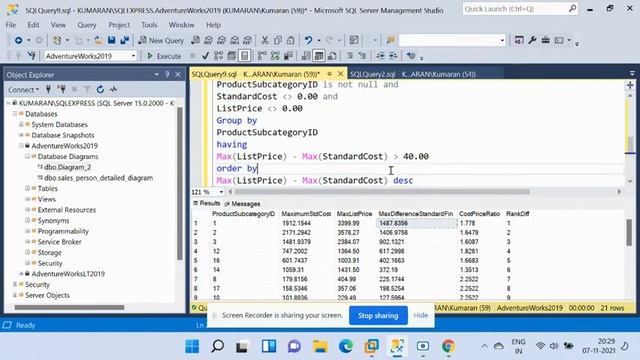The image size is (640, 360).
Task: Switch output to Results to Text
Action: pyautogui.click(x=306, y=56)
